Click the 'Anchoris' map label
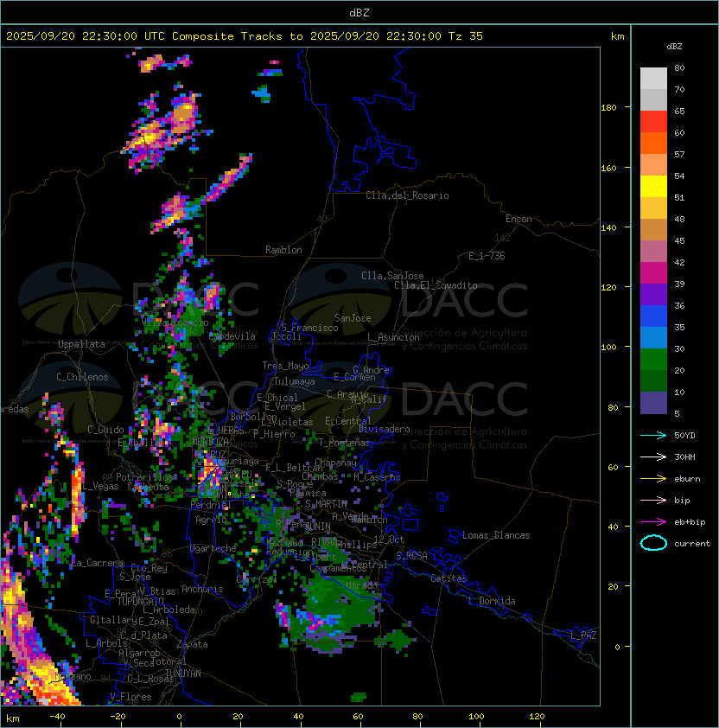719x728 pixels. pyautogui.click(x=202, y=589)
